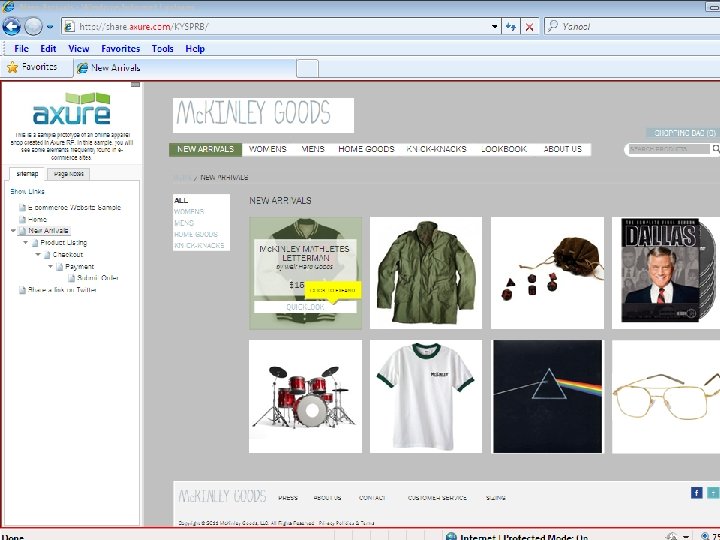Viewport: 720px width, 540px height.
Task: Click the address bar URL field
Action: (x=276, y=27)
